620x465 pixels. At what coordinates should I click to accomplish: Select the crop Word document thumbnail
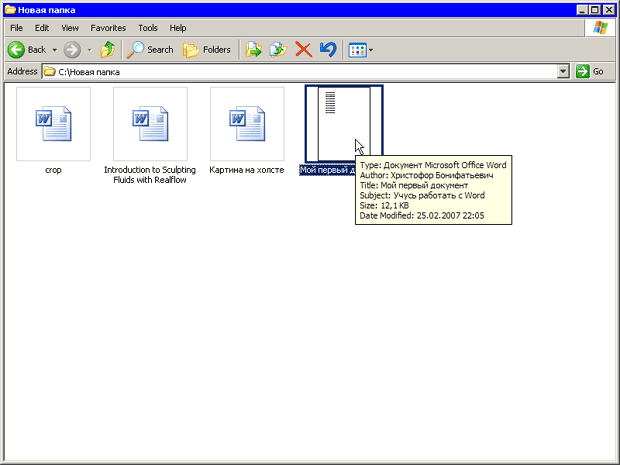tap(53, 124)
